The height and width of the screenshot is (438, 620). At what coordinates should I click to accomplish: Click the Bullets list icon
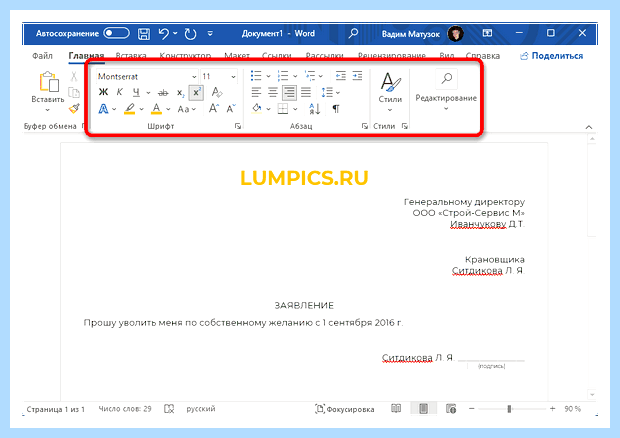click(x=256, y=76)
